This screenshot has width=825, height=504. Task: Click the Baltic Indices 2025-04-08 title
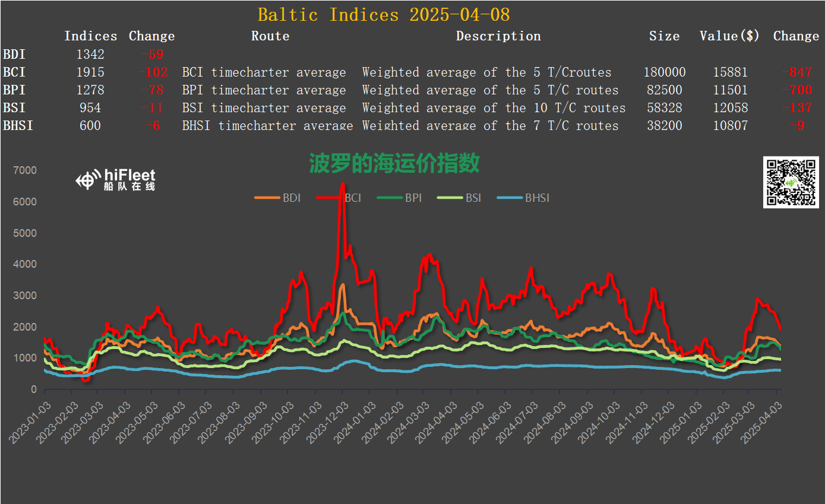click(x=384, y=14)
